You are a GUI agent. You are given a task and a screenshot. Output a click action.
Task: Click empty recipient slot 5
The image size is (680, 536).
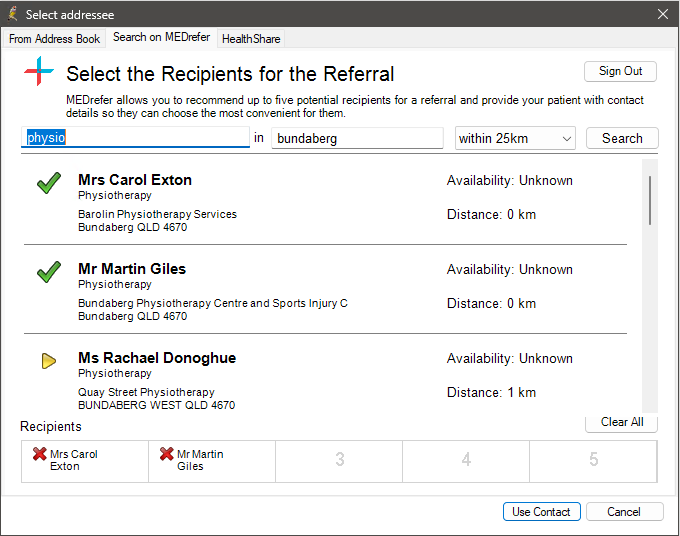593,461
